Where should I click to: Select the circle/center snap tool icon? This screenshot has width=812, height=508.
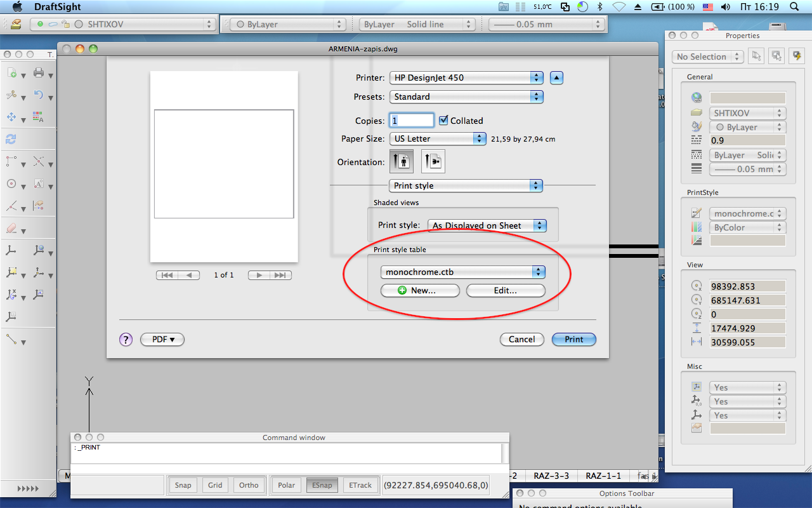pyautogui.click(x=11, y=184)
